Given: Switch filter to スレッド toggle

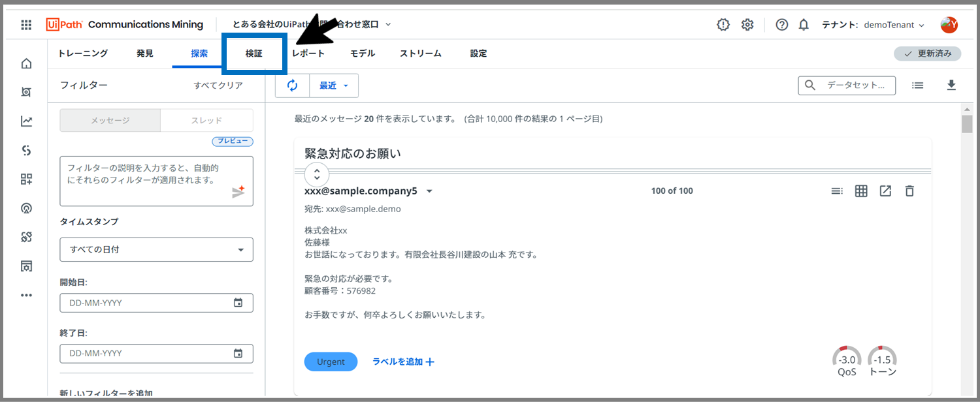Looking at the screenshot, I should pyautogui.click(x=206, y=121).
